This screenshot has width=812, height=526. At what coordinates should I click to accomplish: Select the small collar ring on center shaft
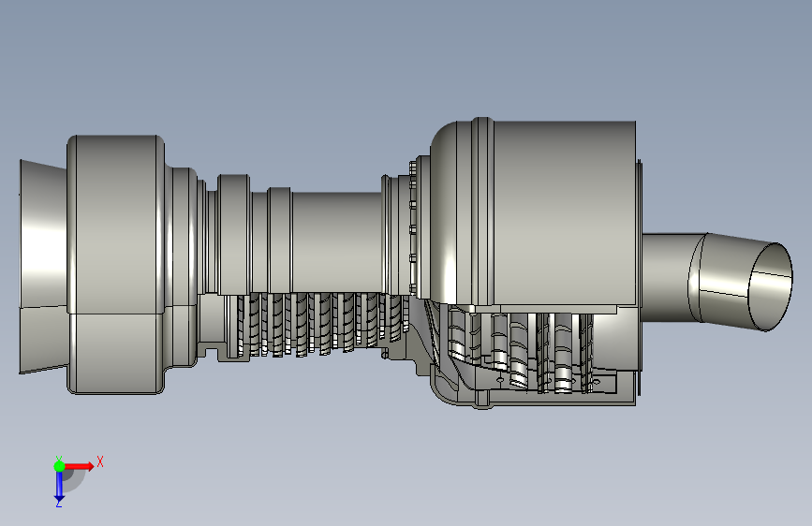coord(280,241)
